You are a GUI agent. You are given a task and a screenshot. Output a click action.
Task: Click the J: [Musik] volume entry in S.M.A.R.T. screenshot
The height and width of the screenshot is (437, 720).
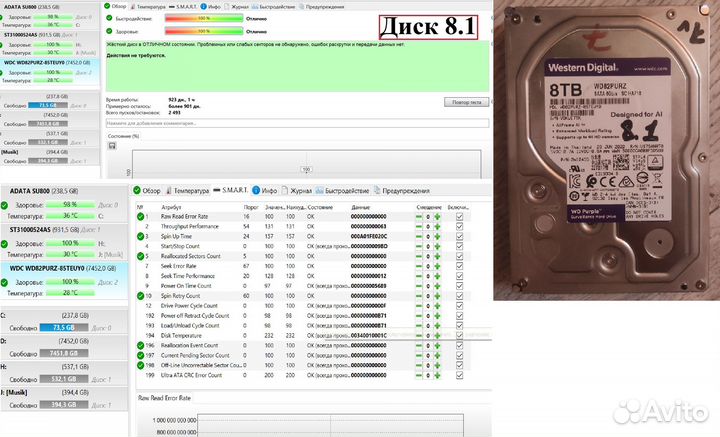tap(64, 399)
